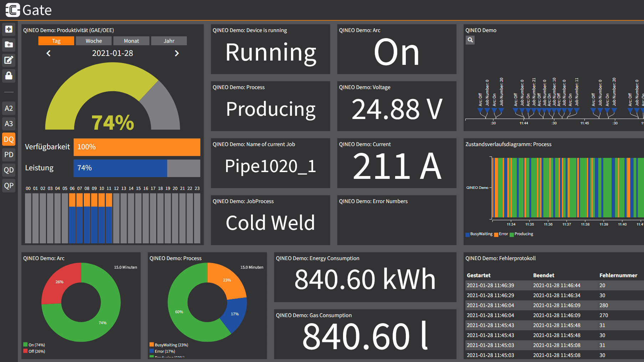Click the right arrow to view next date

(177, 53)
